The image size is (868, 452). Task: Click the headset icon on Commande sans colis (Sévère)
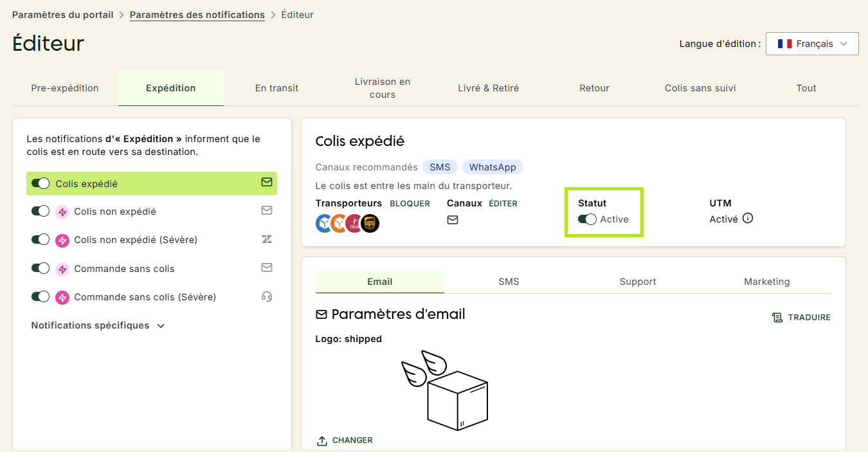point(267,296)
